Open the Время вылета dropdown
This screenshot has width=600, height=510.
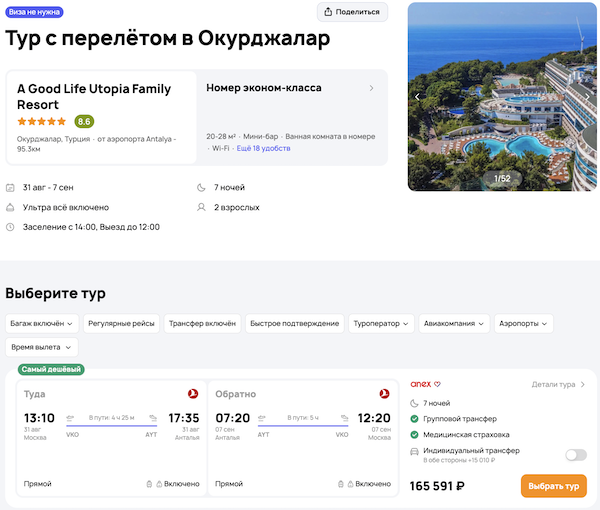41,347
